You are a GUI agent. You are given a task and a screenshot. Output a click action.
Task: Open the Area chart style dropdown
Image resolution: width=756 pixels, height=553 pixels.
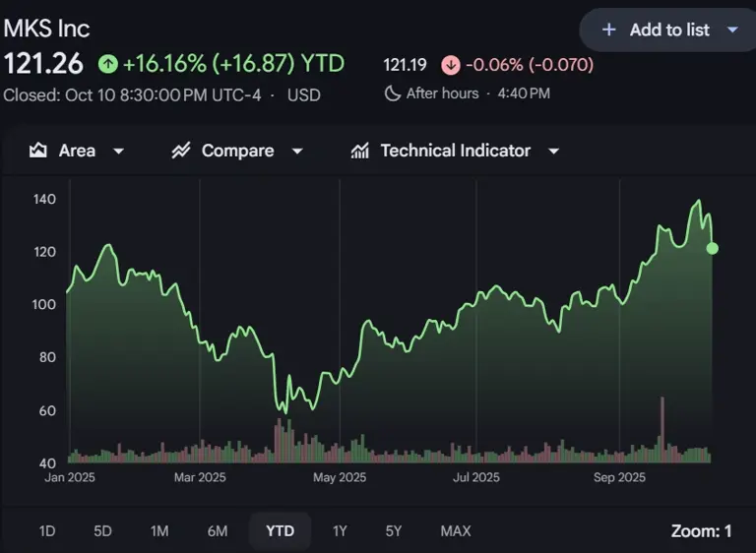pyautogui.click(x=118, y=152)
